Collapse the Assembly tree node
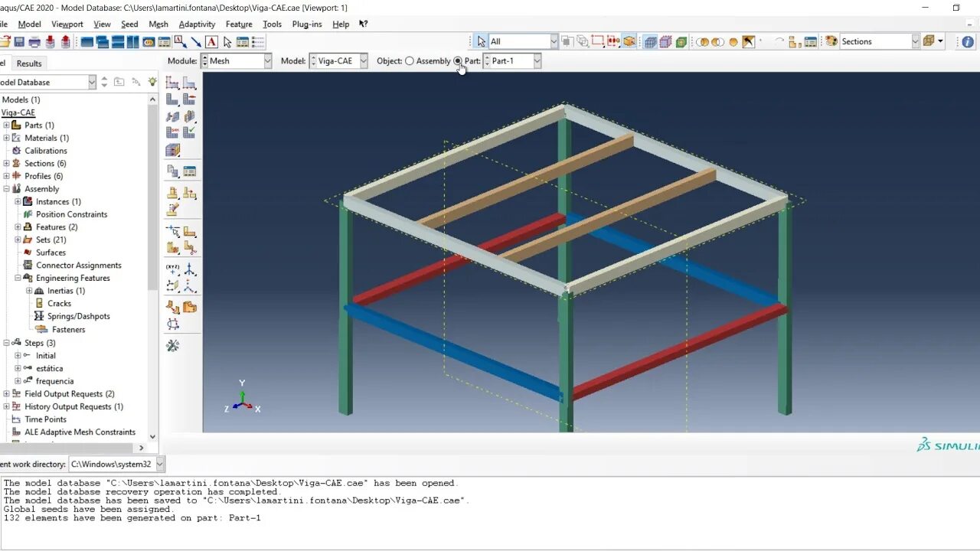This screenshot has height=551, width=980. pos(6,189)
